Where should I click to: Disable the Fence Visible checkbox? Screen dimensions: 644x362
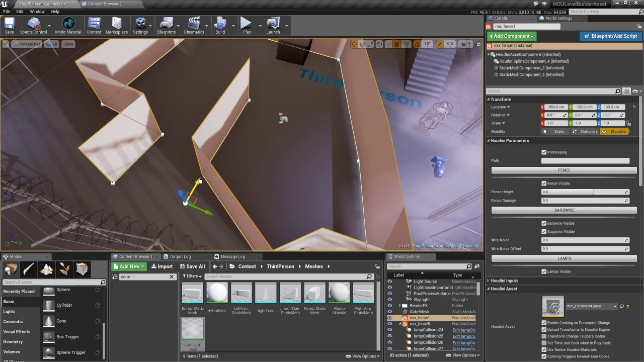(x=544, y=184)
